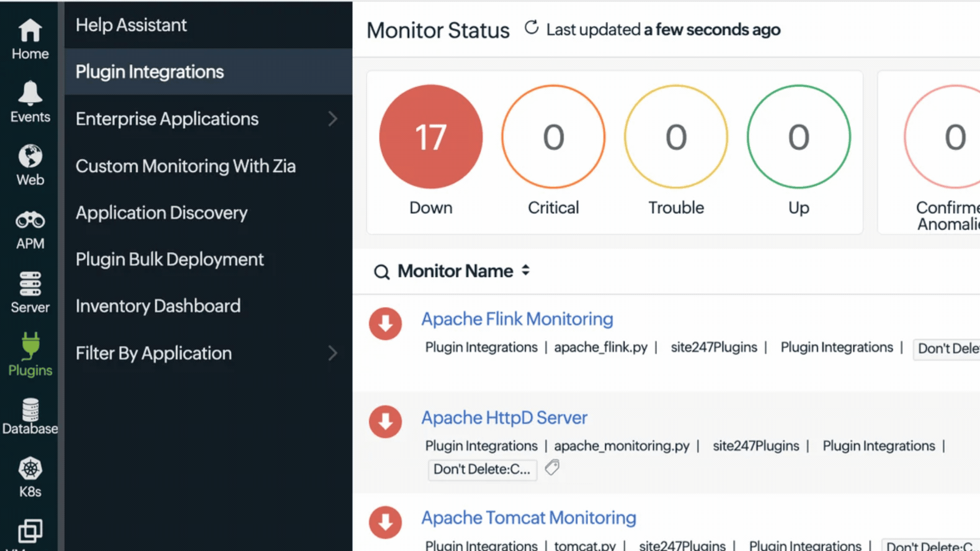Open the stacked windows icon below K8s
Viewport: 980px width, 551px height.
[x=30, y=532]
